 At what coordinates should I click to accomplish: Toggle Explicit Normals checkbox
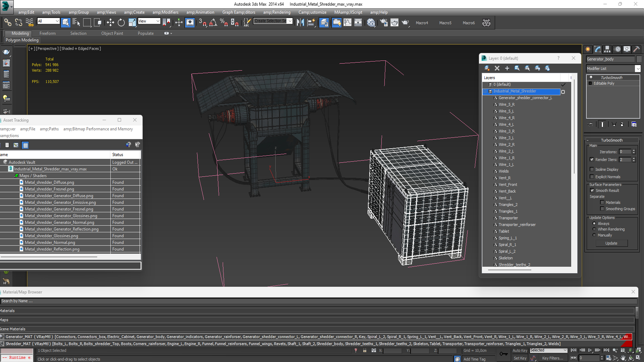coord(592,177)
